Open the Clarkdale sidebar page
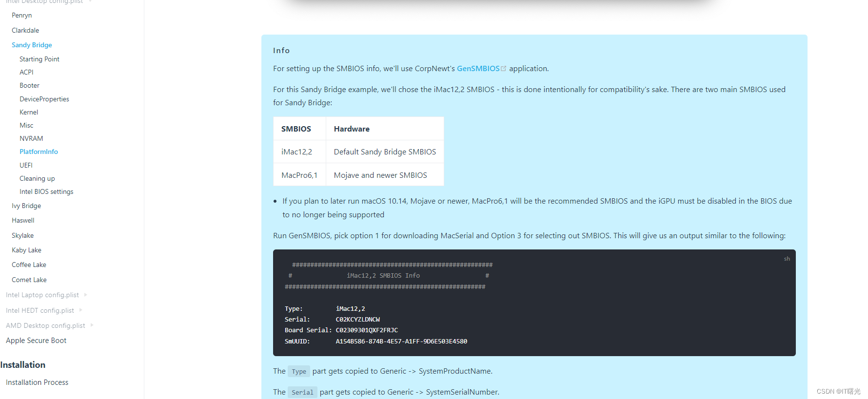This screenshot has width=868, height=399. click(x=25, y=30)
